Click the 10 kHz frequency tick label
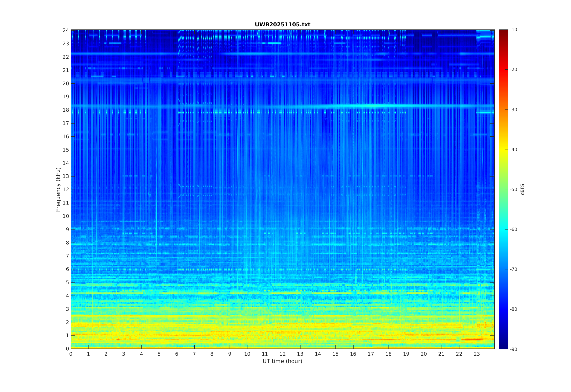Screen dimensions: 571x392 [x=66, y=216]
